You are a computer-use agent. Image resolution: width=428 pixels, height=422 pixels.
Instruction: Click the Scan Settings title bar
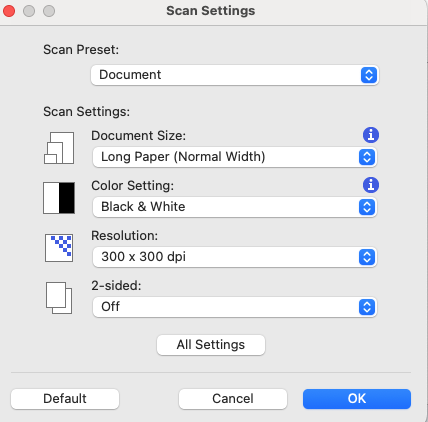(x=211, y=11)
